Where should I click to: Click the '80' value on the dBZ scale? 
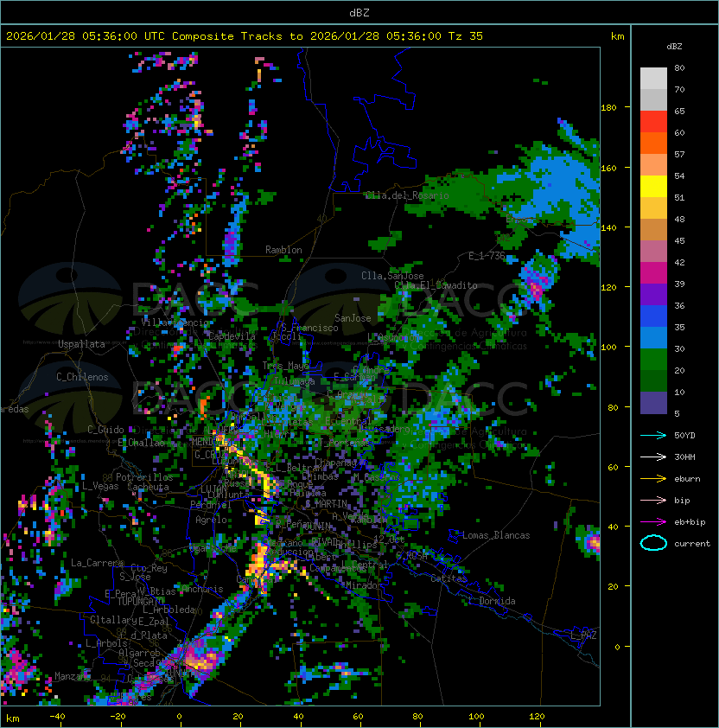[679, 67]
